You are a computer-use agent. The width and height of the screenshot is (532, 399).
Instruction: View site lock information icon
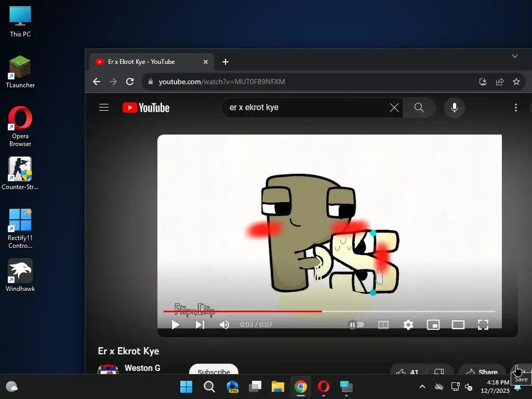pos(151,82)
